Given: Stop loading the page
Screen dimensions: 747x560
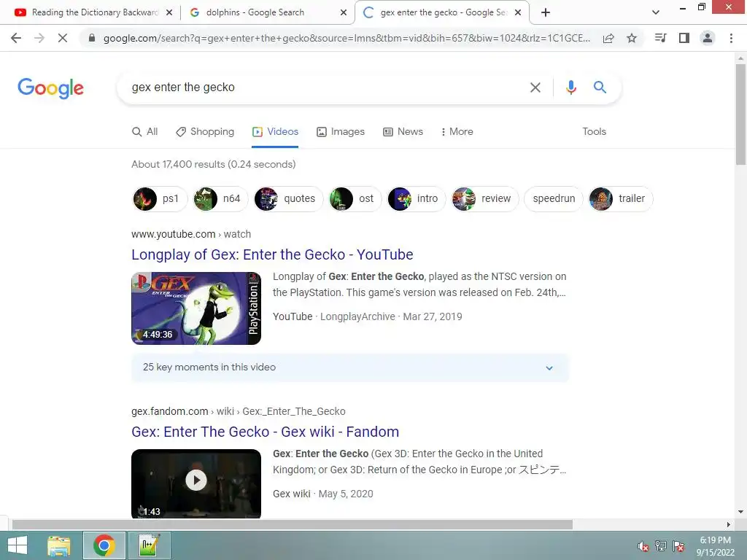Looking at the screenshot, I should 63,38.
